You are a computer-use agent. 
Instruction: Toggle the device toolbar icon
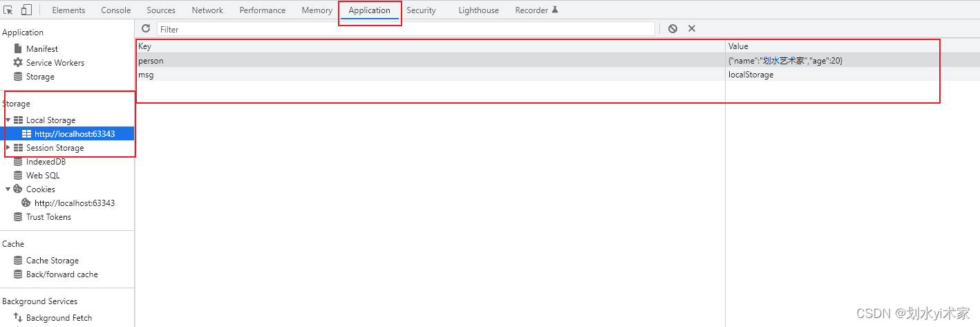(26, 10)
